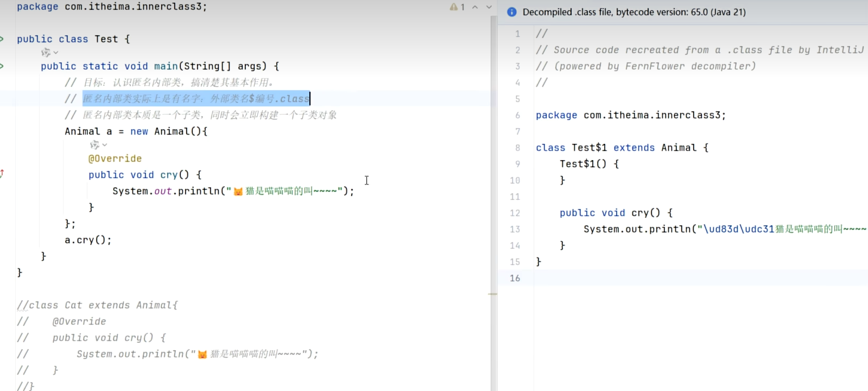Image resolution: width=868 pixels, height=391 pixels.
Task: Click "com.itheima.innerclass3" in left editor package line
Action: 133,7
